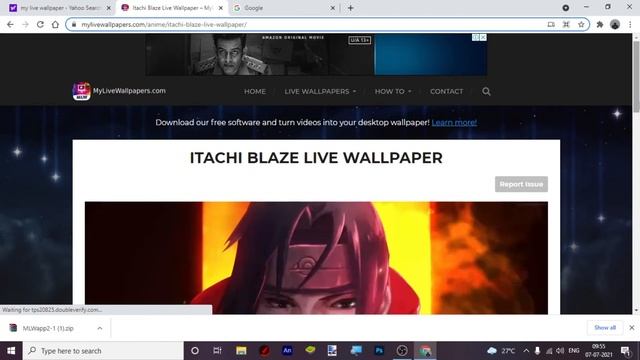Click the microphone tray icon
The height and width of the screenshot is (360, 640).
coord(538,351)
